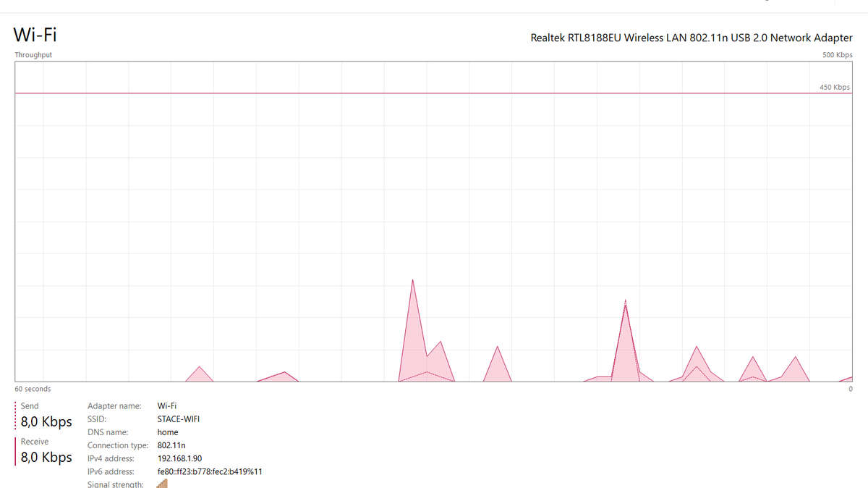Select the Wi-Fi page heading
The height and width of the screenshot is (488, 868).
point(35,34)
